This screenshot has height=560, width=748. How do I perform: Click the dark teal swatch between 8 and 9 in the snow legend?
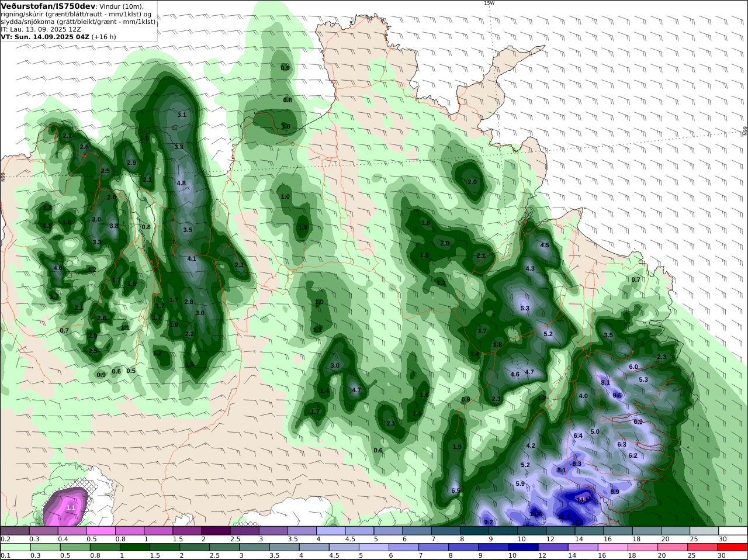coord(476,531)
